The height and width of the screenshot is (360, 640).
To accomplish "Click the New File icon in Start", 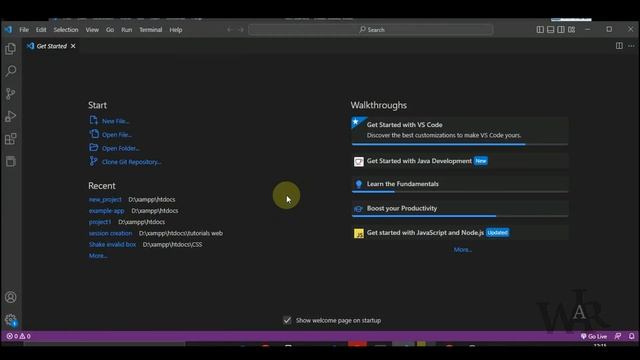I will pos(93,120).
